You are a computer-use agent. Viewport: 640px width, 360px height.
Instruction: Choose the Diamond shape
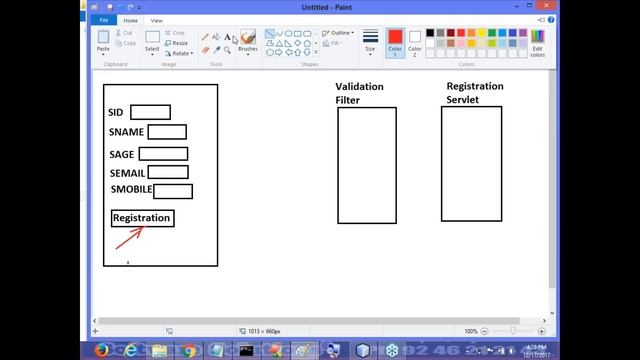[x=298, y=43]
